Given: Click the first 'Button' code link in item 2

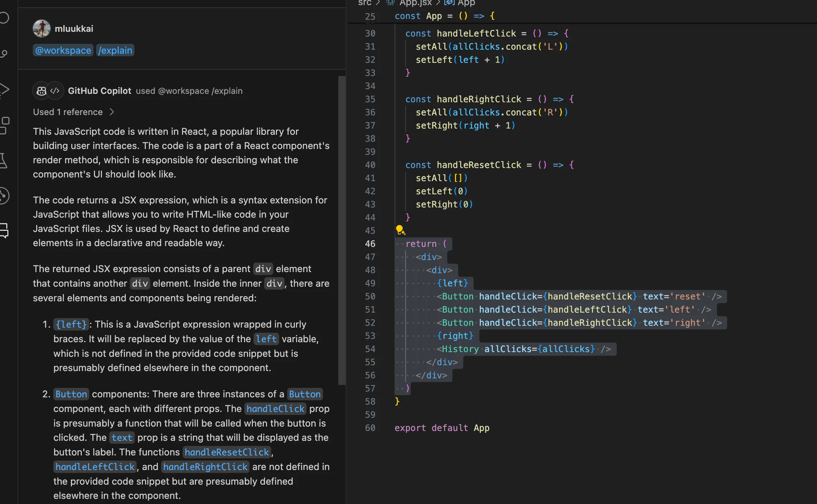Looking at the screenshot, I should pos(71,394).
